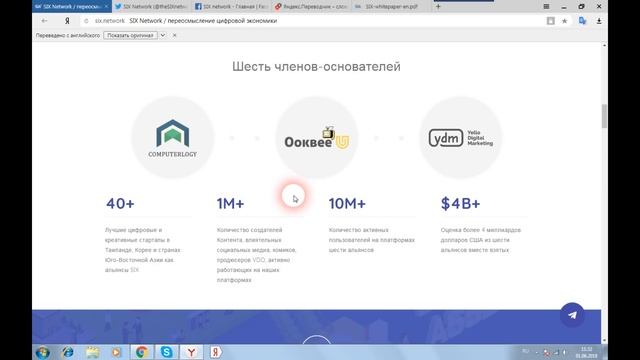
Task: Go back with the back arrow
Action: click(x=44, y=21)
